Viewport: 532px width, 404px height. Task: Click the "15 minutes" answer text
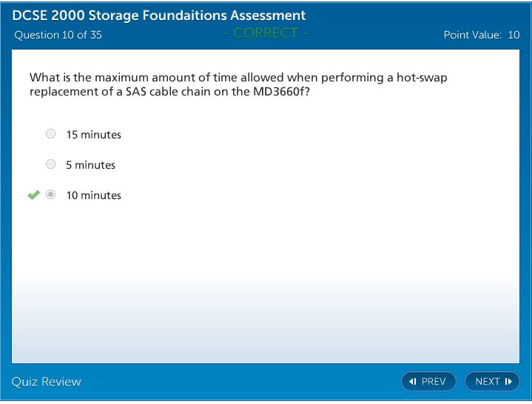[93, 135]
